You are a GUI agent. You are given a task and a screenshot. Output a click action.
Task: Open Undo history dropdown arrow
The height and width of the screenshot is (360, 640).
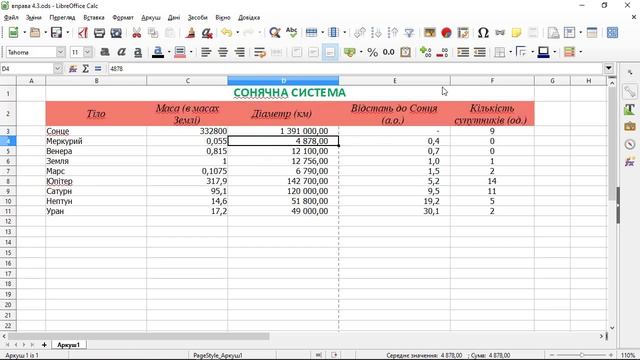click(237, 33)
